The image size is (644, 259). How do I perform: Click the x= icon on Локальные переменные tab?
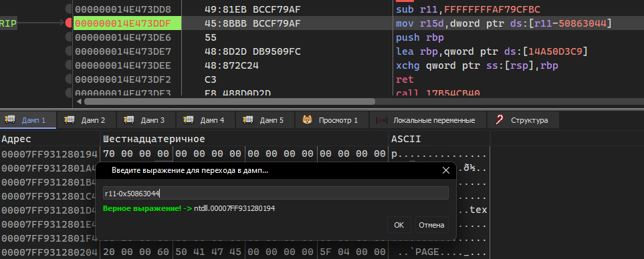pyautogui.click(x=382, y=120)
